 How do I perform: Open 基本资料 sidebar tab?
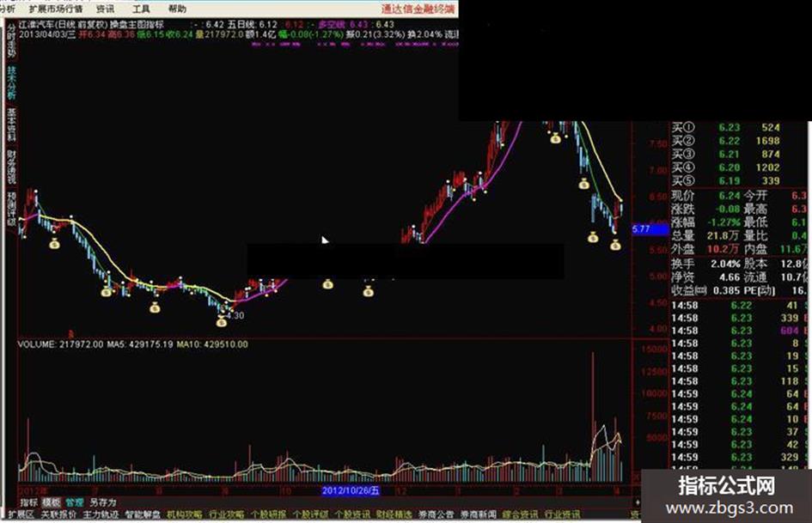11,125
